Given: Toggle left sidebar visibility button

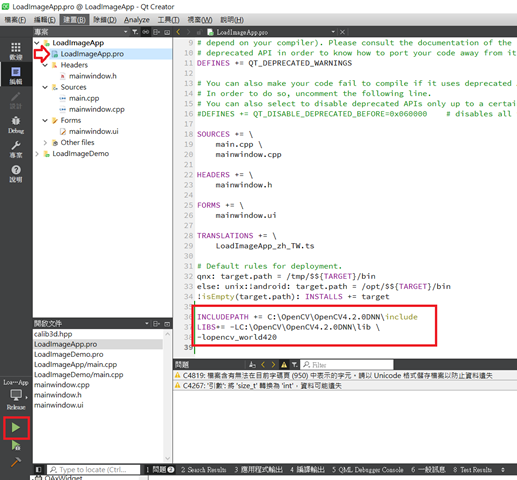Looking at the screenshot, I should (x=39, y=470).
